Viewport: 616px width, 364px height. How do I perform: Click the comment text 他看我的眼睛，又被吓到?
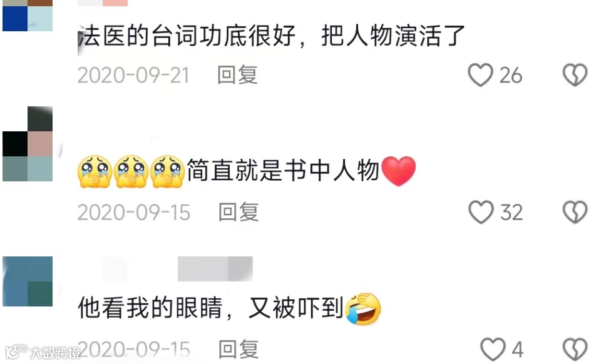coord(211,308)
